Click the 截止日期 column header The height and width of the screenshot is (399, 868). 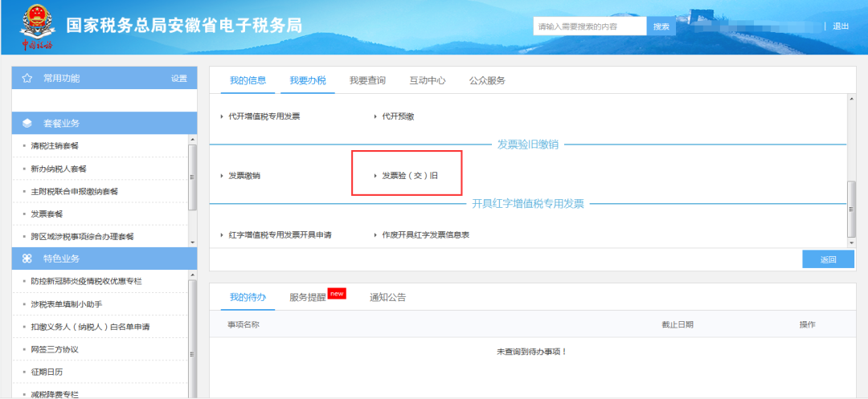point(678,324)
